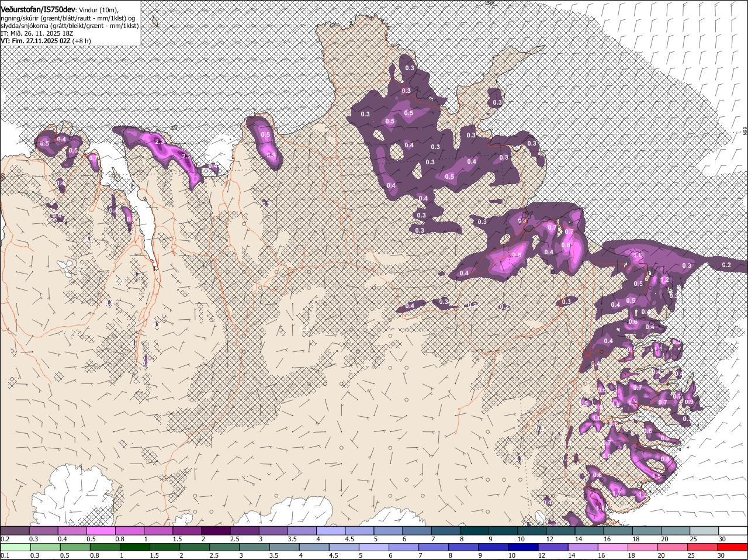
Task: Click the '30' label under the lower legend
Action: pos(721,555)
